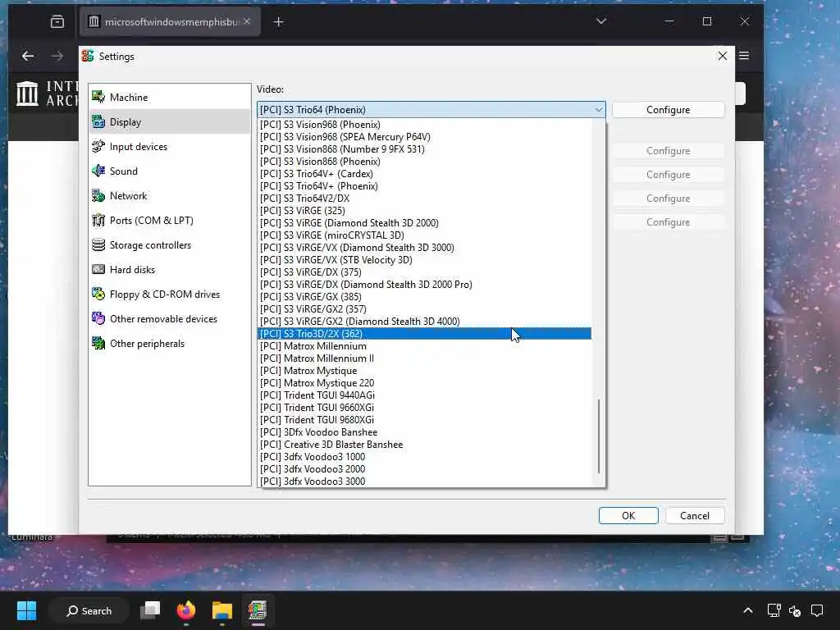The height and width of the screenshot is (630, 840).
Task: Open the Network settings category
Action: tap(169, 195)
